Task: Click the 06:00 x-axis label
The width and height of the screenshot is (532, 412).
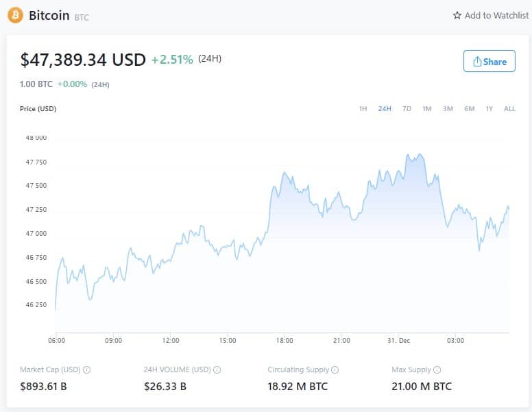Action: (57, 341)
